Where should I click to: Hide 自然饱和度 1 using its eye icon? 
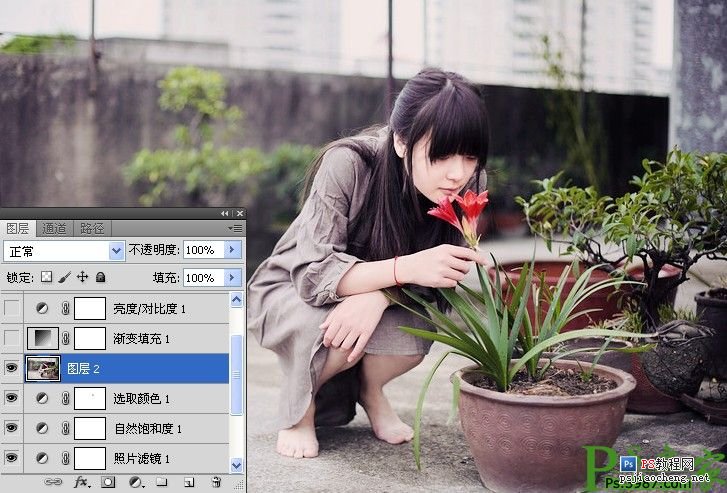[12, 428]
